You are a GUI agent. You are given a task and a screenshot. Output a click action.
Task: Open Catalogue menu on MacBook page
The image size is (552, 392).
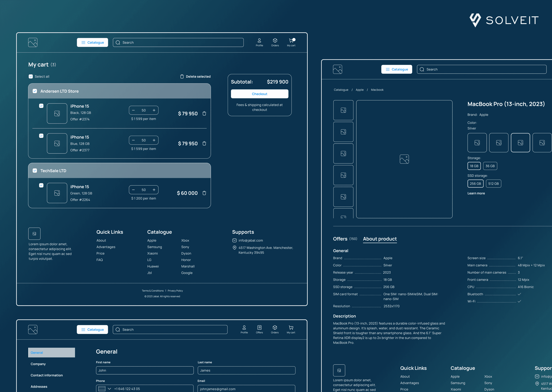397,69
